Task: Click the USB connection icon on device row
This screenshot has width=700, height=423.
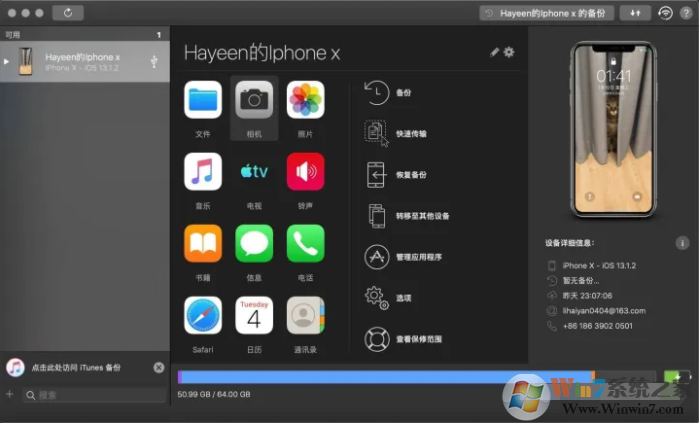Action: [x=154, y=62]
